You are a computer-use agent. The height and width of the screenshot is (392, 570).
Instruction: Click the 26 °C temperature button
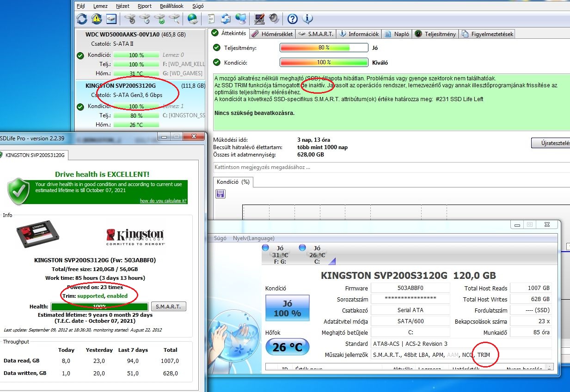coord(287,347)
